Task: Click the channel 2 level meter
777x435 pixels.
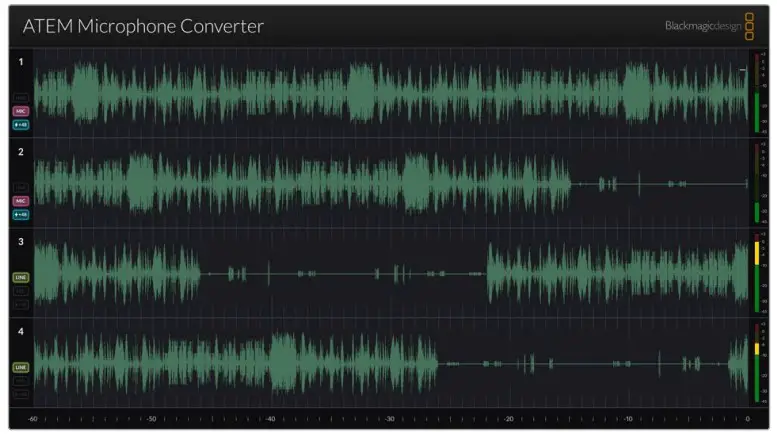Action: coord(757,183)
